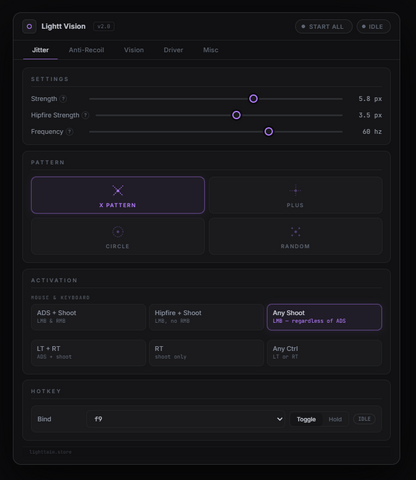The height and width of the screenshot is (480, 416).
Task: Switch to the Vision tab
Action: 134,50
